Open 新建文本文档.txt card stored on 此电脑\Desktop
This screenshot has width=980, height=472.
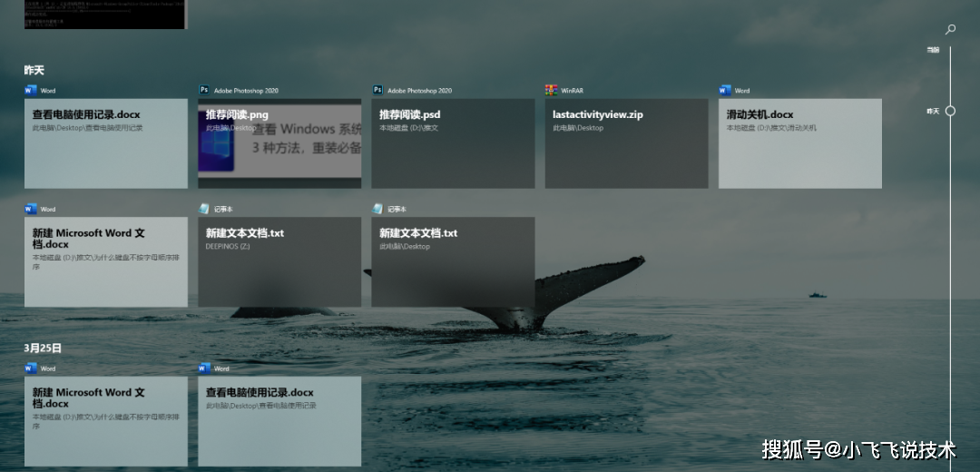pyautogui.click(x=453, y=262)
